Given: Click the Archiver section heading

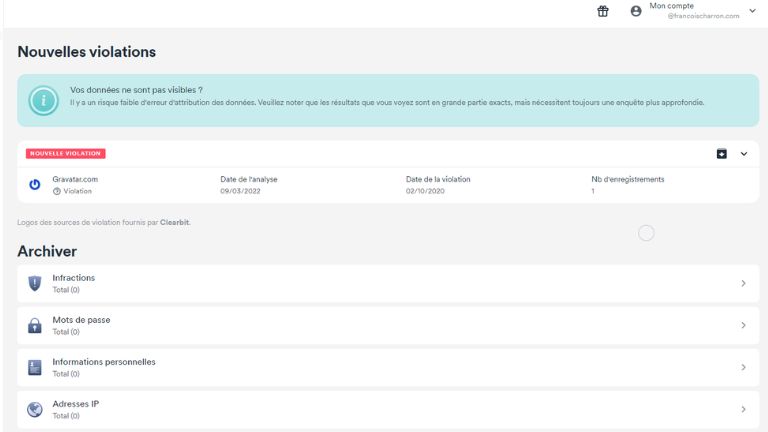Looking at the screenshot, I should tap(47, 251).
